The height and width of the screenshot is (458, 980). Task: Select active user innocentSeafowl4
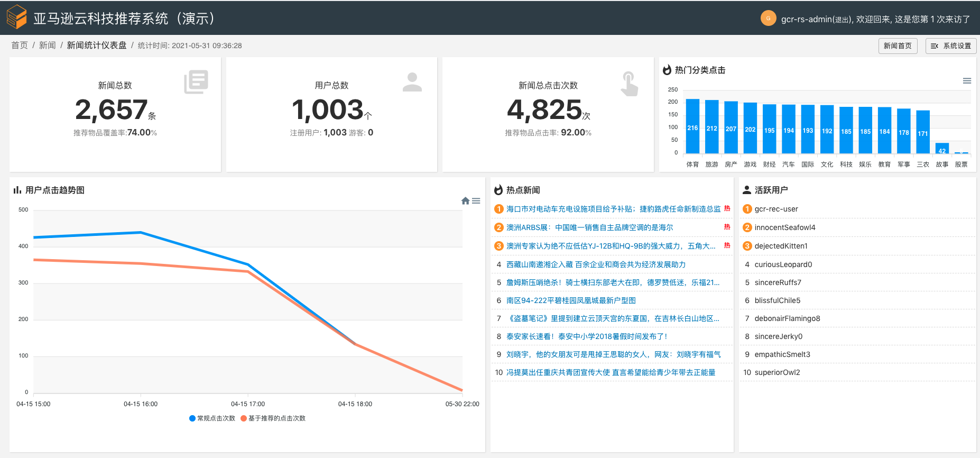[785, 227]
